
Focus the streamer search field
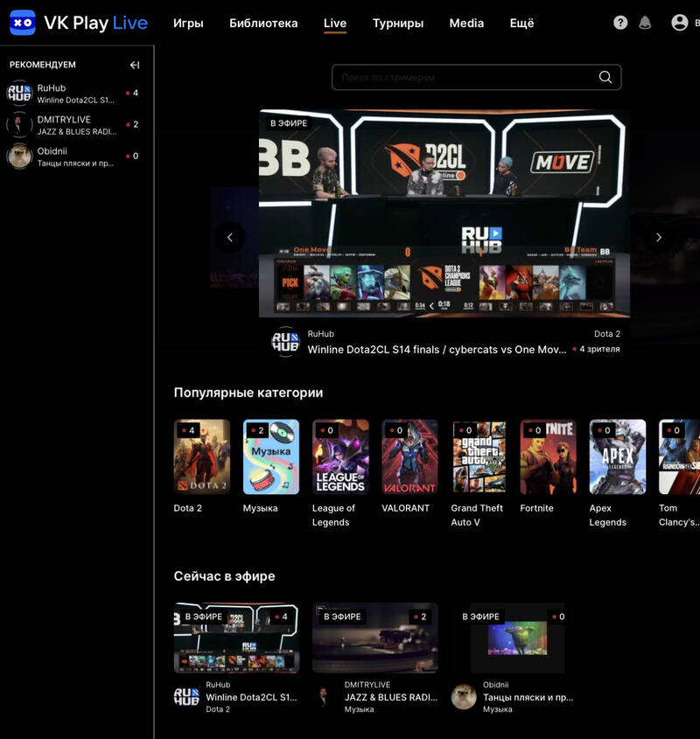pos(476,77)
